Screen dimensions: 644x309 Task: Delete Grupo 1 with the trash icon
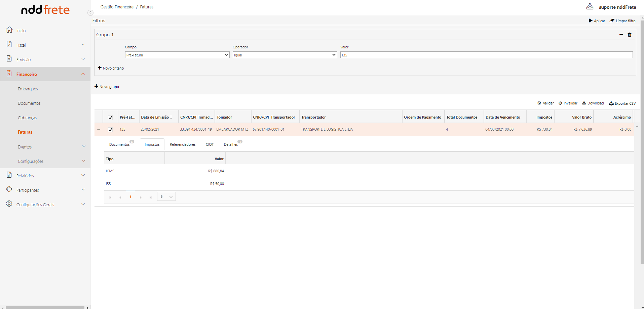point(630,35)
